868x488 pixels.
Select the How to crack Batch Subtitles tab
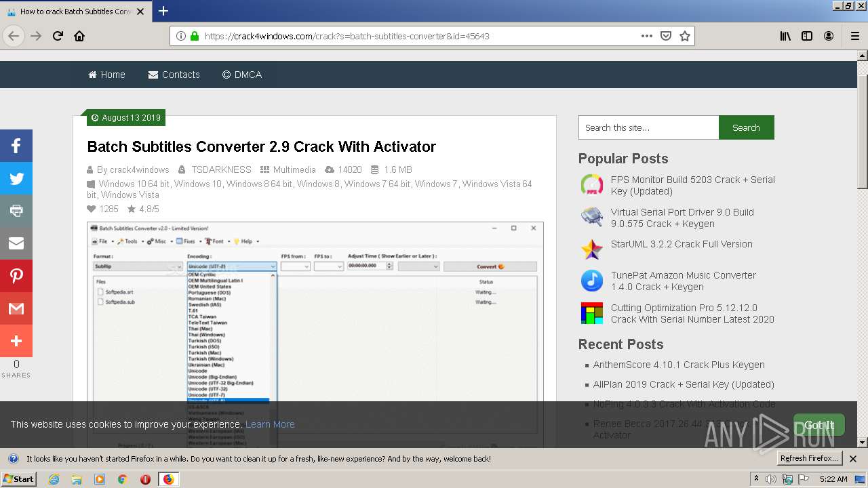tap(75, 12)
